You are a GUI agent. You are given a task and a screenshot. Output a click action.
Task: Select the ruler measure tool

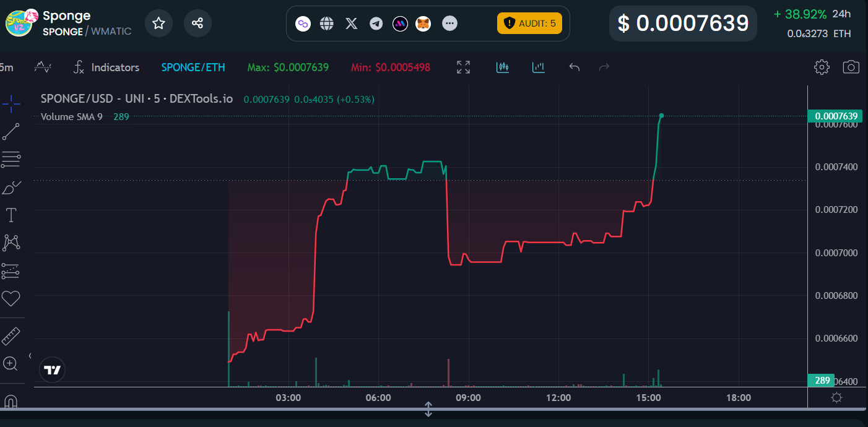(x=11, y=336)
